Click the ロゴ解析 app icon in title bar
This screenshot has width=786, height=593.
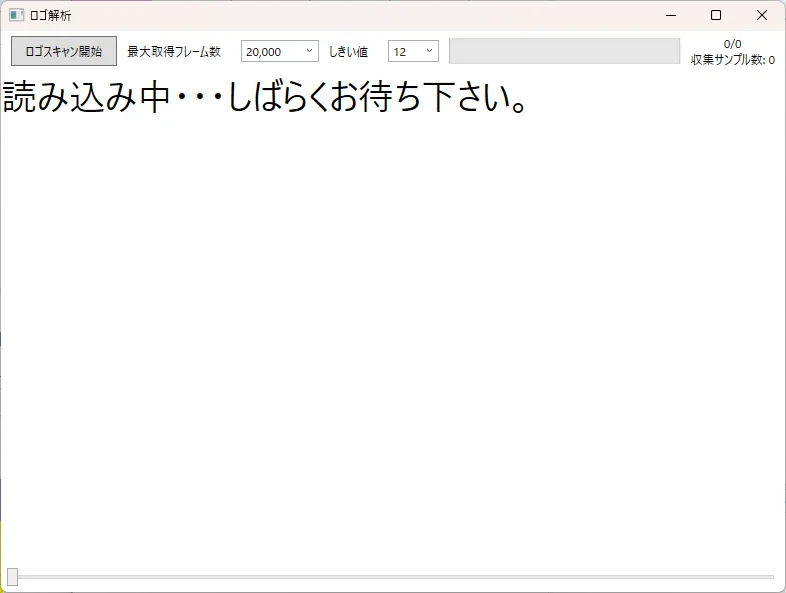(16, 15)
